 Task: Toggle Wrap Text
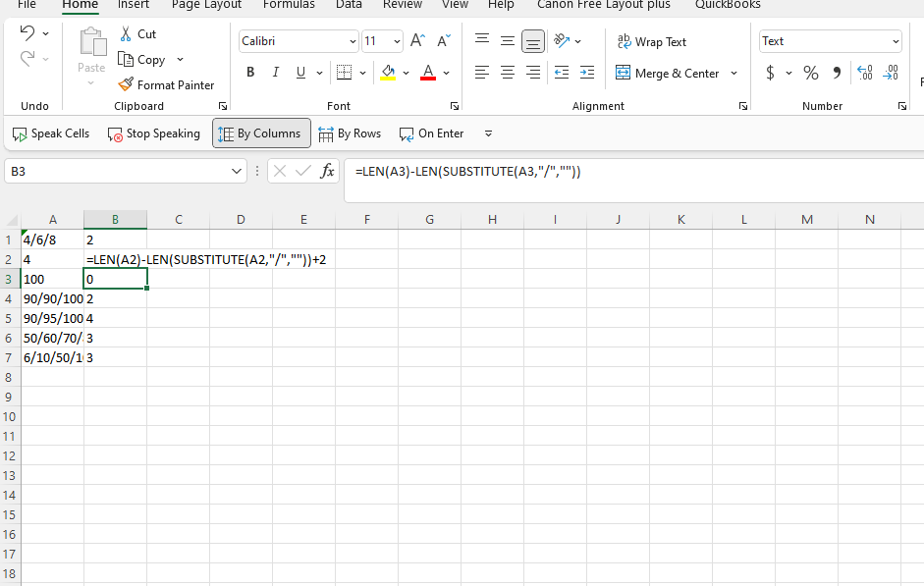coord(652,42)
